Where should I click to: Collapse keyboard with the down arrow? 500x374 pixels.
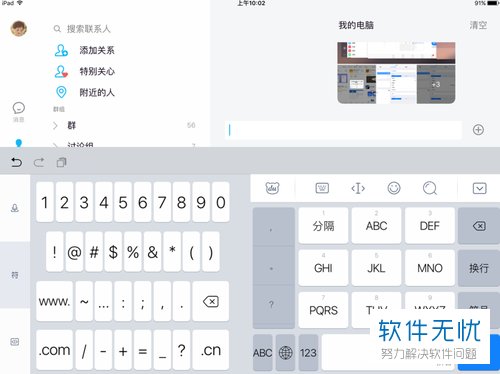pyautogui.click(x=479, y=188)
